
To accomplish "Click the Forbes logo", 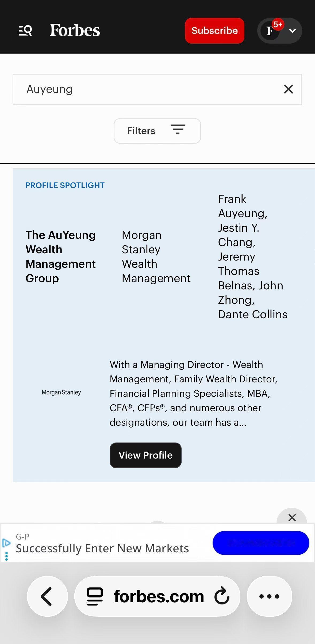I will 75,30.
